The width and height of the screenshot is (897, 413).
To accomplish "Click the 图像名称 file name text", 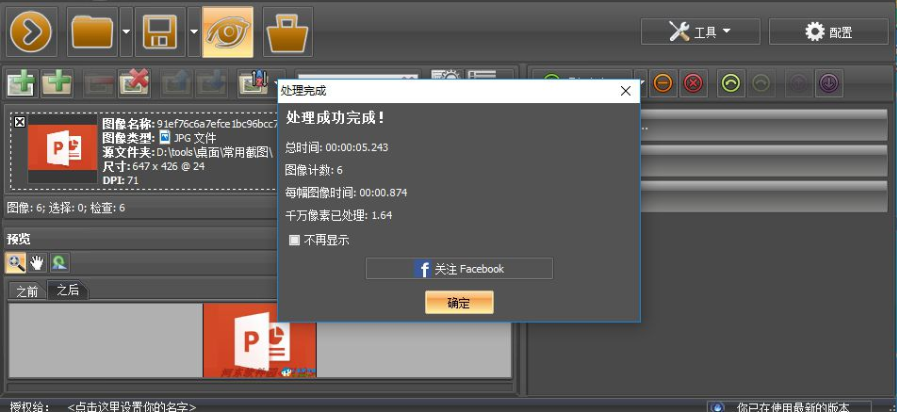I will click(x=190, y=124).
